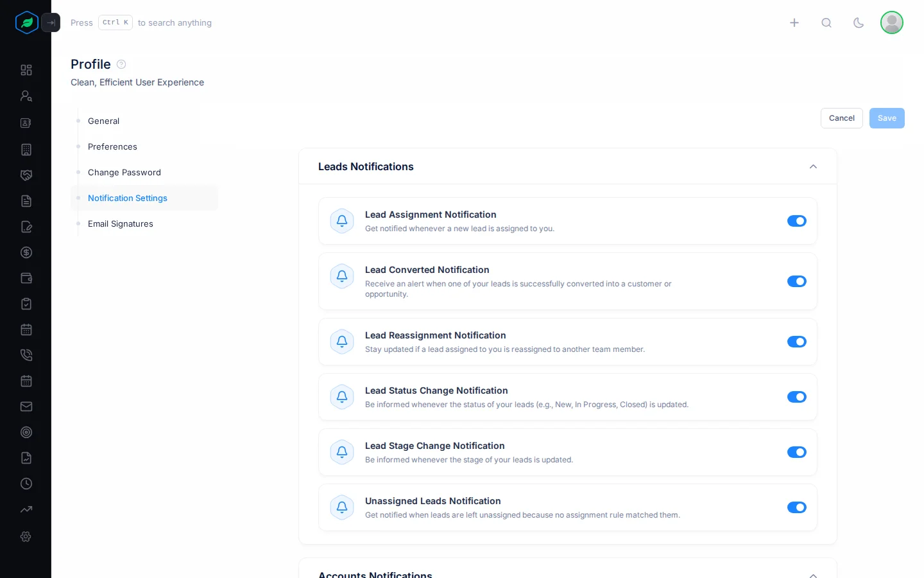The width and height of the screenshot is (924, 578).
Task: Open the target goals icon in sidebar
Action: point(26,432)
